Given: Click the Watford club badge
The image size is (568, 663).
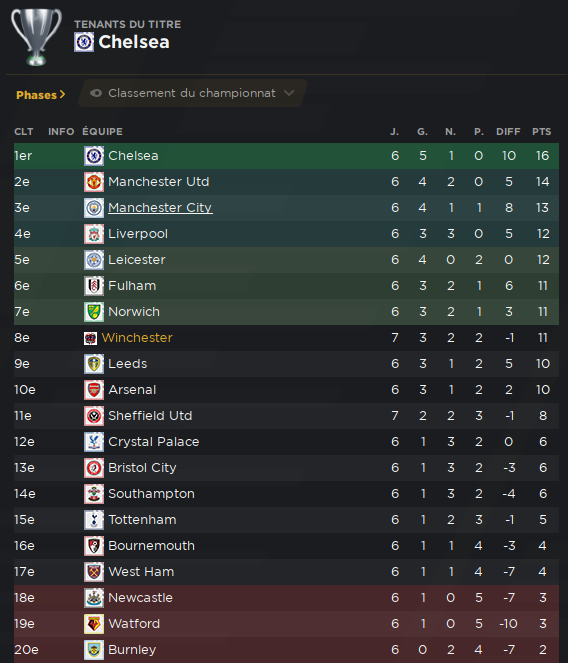Looking at the screenshot, I should [94, 624].
